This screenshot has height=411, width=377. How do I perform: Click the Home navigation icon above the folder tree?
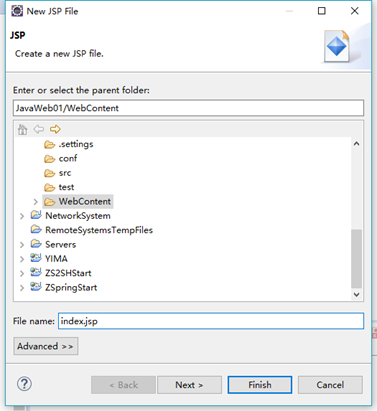click(23, 129)
